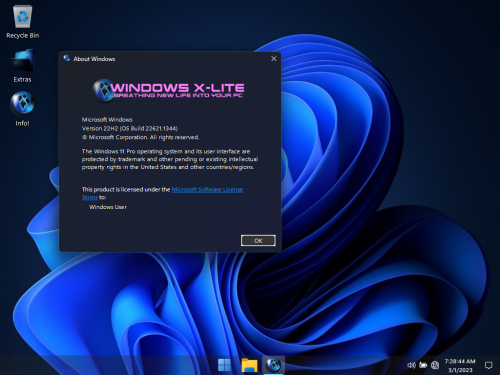Viewport: 500px width, 375px height.
Task: Click the date 3/1/2023 in taskbar
Action: click(460, 370)
